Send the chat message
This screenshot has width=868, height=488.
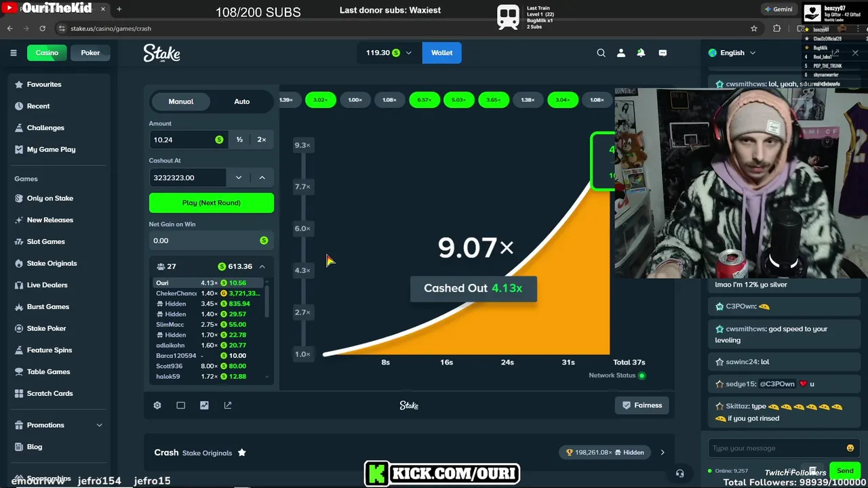click(x=845, y=471)
